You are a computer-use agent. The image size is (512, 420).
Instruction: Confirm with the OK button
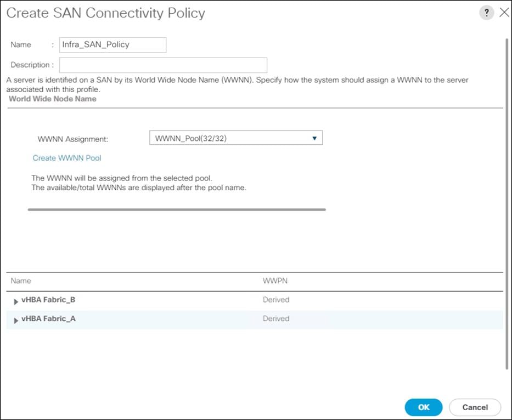click(x=424, y=407)
